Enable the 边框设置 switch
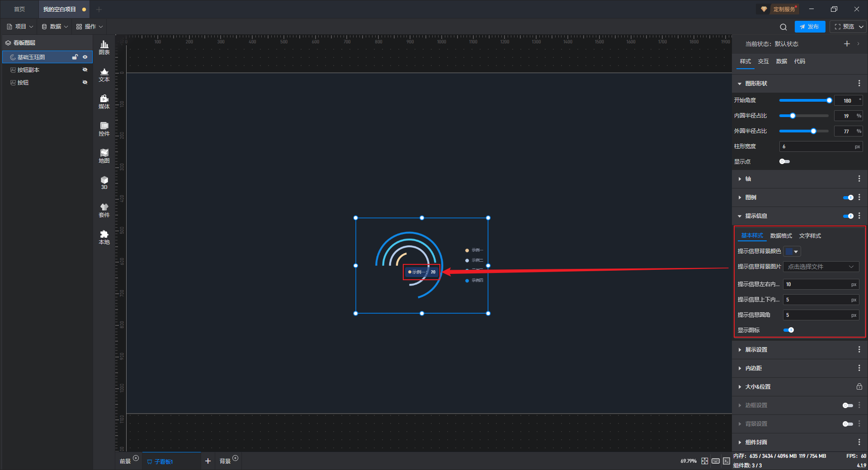The width and height of the screenshot is (868, 470). click(848, 405)
